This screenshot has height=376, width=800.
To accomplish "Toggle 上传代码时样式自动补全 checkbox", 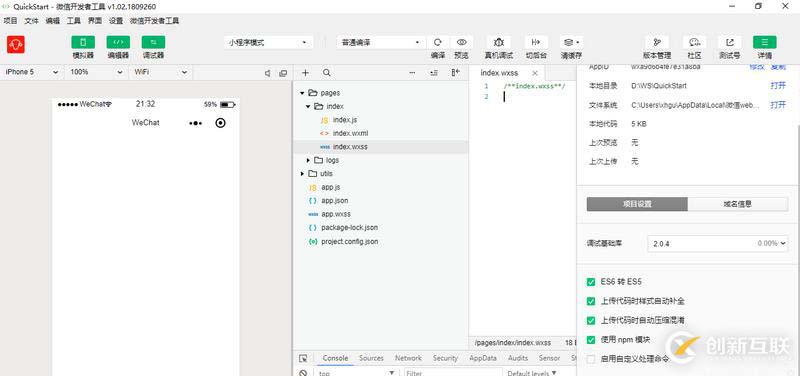I will pos(591,301).
